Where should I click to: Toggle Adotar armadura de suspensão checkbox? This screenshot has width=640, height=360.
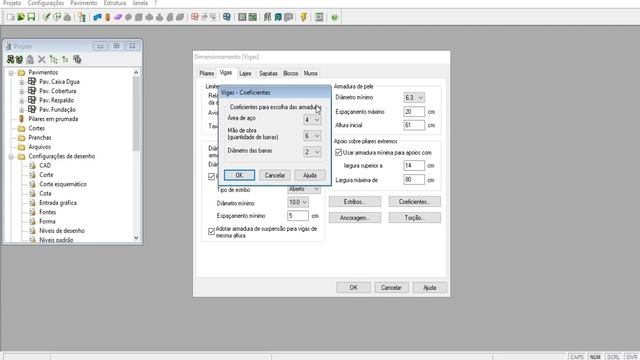coord(211,231)
